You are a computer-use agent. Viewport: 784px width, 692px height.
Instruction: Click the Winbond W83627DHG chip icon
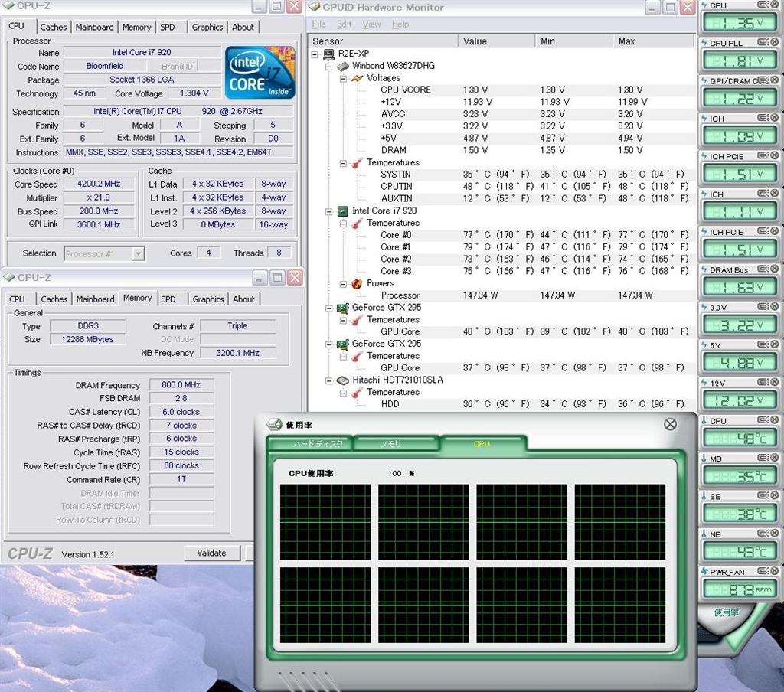pos(342,66)
